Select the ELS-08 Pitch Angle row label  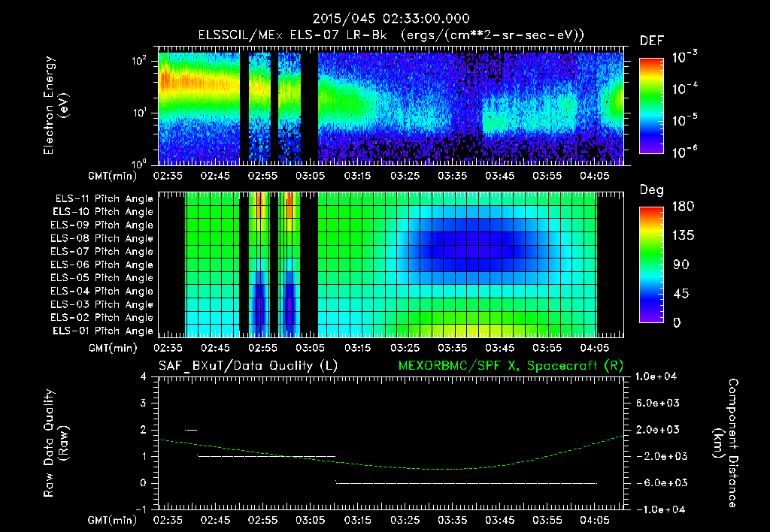tap(102, 238)
